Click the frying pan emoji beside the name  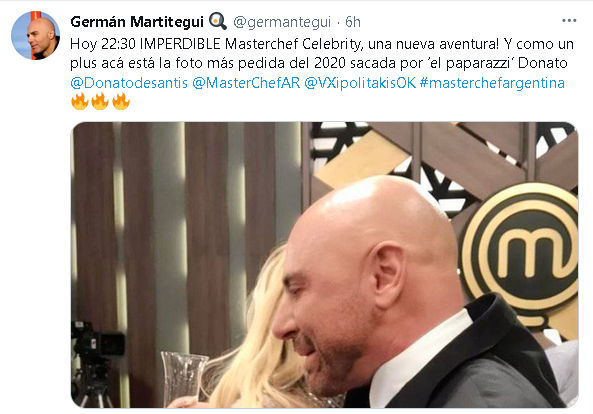click(x=218, y=21)
